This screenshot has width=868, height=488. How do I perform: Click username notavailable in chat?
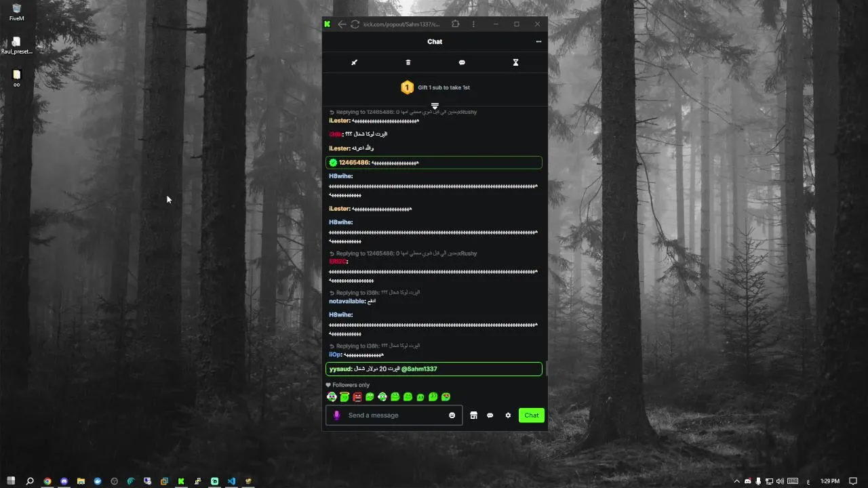[x=347, y=301]
